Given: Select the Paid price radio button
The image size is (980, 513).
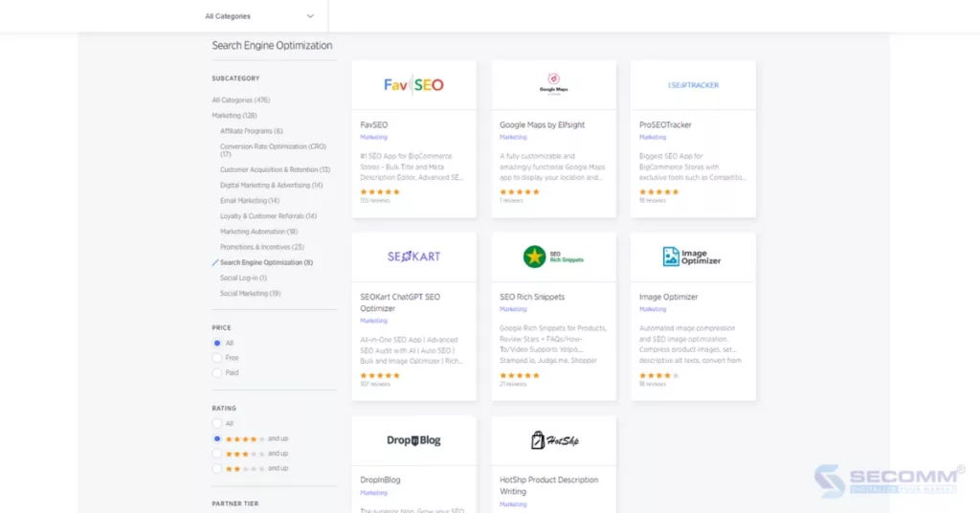Looking at the screenshot, I should (217, 373).
